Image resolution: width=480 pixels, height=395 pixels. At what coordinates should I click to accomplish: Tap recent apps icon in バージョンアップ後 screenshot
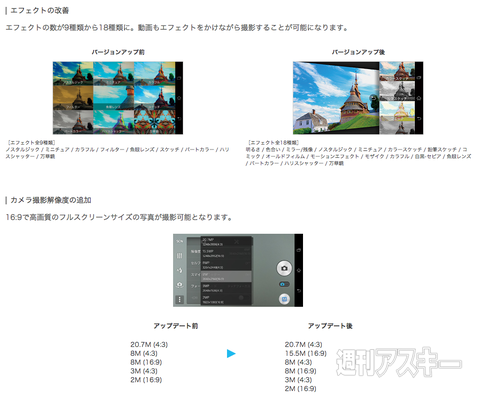click(419, 78)
